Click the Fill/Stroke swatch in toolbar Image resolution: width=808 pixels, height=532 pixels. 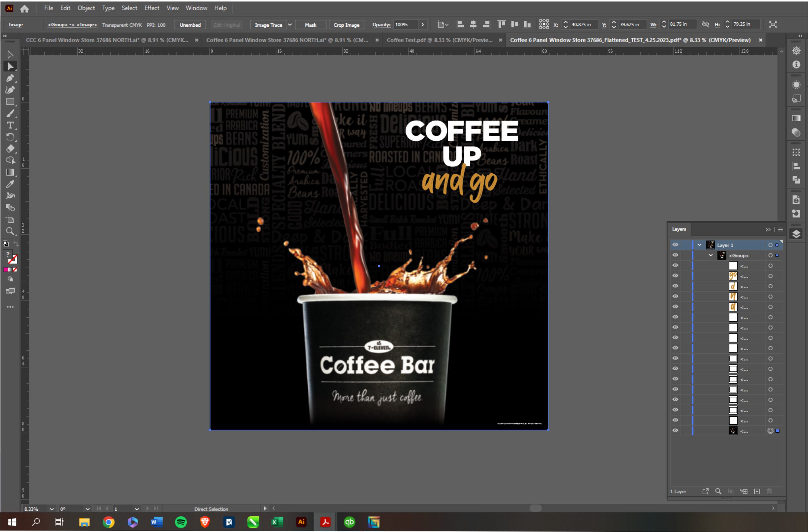tap(10, 257)
